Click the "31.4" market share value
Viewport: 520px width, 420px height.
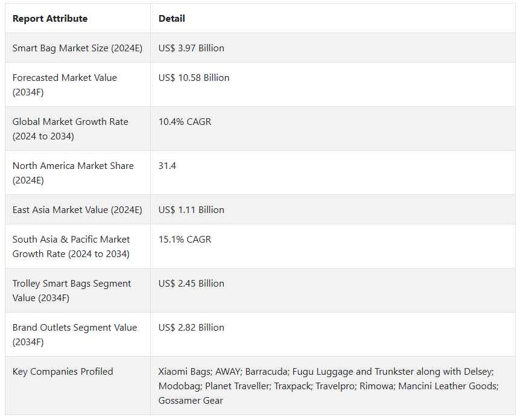click(x=167, y=166)
